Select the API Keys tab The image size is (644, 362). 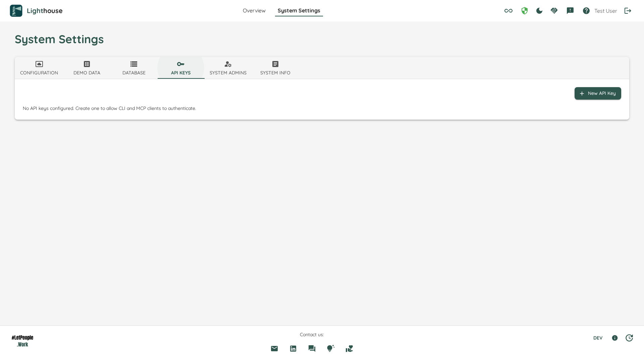click(x=181, y=68)
